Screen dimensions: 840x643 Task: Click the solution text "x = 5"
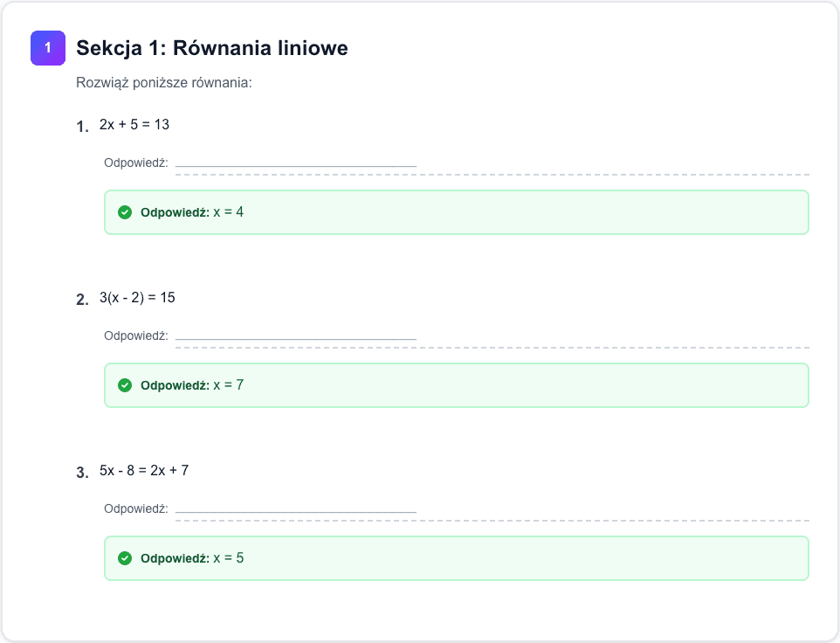pos(229,557)
